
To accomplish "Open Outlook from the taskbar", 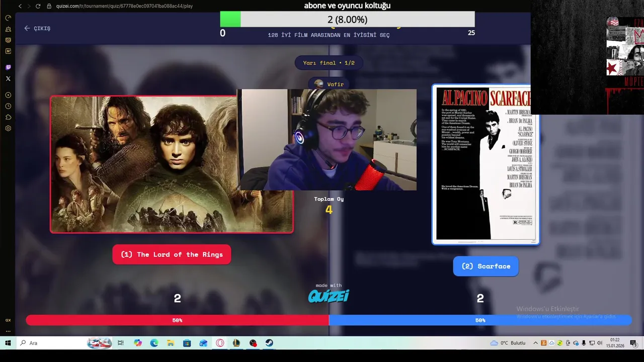I will click(x=203, y=343).
